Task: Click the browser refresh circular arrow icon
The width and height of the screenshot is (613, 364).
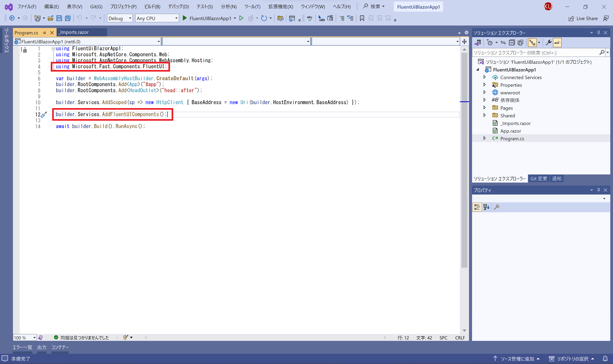Action: click(264, 18)
